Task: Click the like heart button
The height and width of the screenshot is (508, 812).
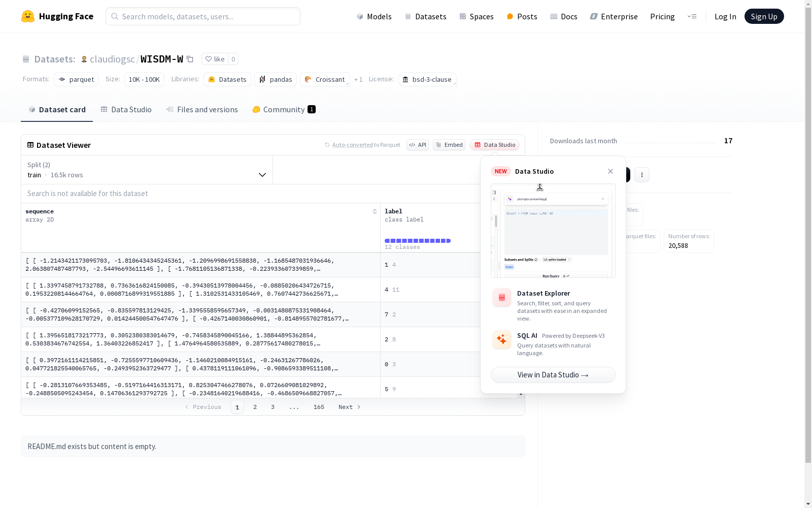Action: pyautogui.click(x=215, y=59)
